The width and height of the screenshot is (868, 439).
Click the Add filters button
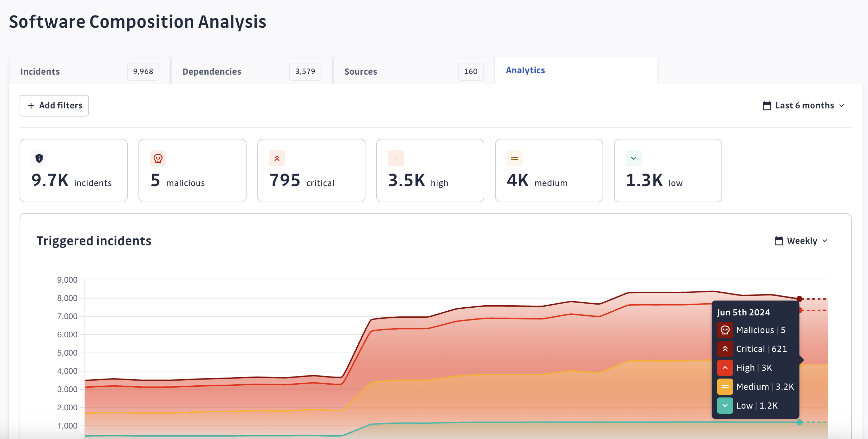(54, 106)
